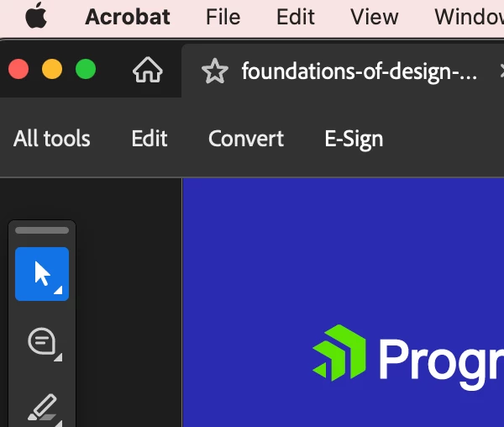
Task: Open the Acrobat application menu
Action: [128, 17]
